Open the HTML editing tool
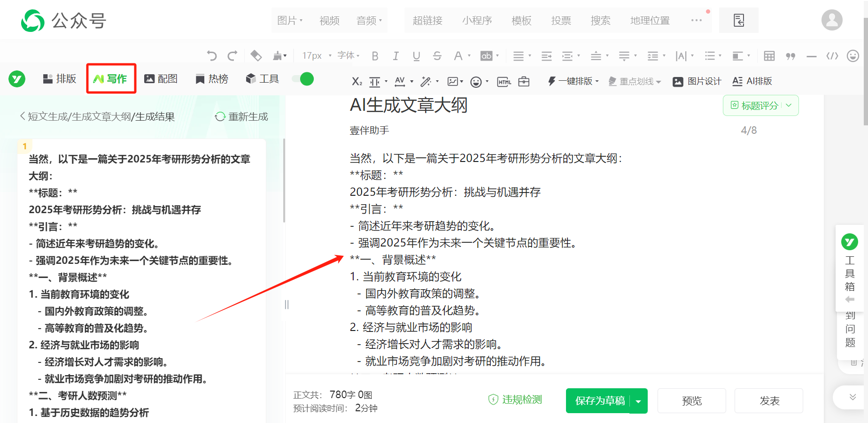 (x=504, y=81)
